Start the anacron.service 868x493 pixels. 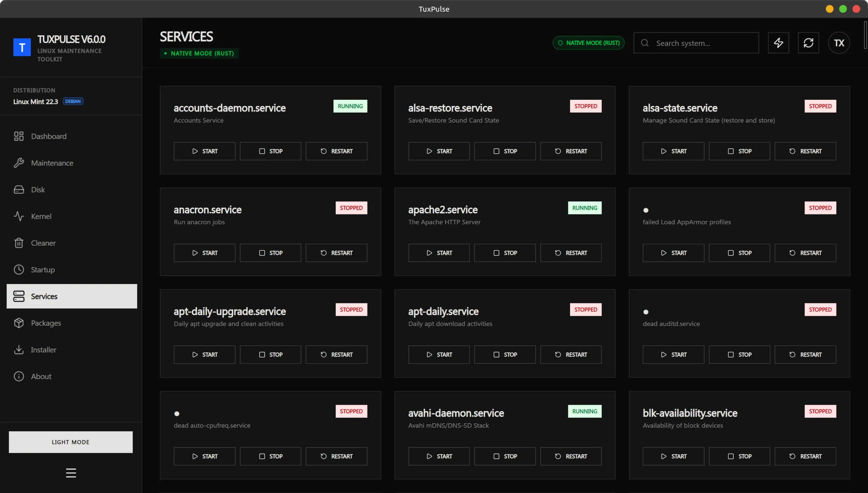point(204,253)
